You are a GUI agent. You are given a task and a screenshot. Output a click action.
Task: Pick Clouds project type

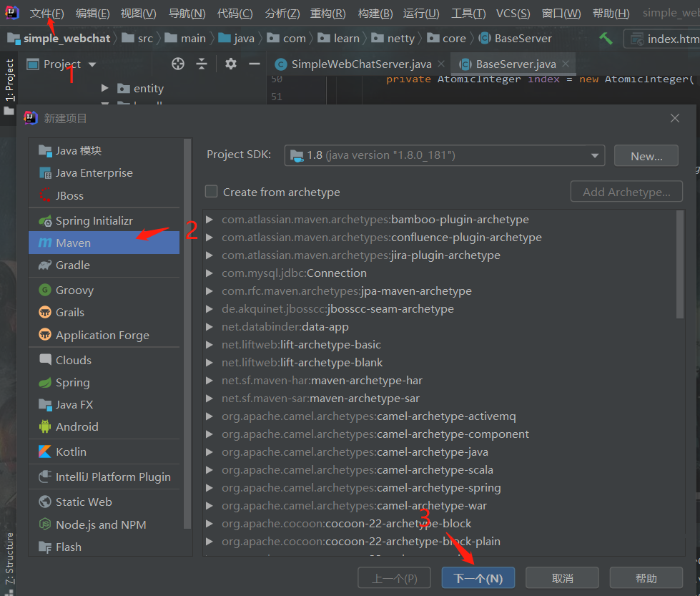[104, 360]
